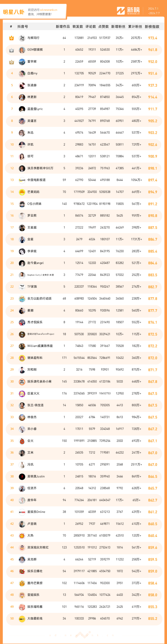Open 与辉同行 avatar thumbnail
The image size is (167, 644).
pyautogui.click(x=22, y=38)
